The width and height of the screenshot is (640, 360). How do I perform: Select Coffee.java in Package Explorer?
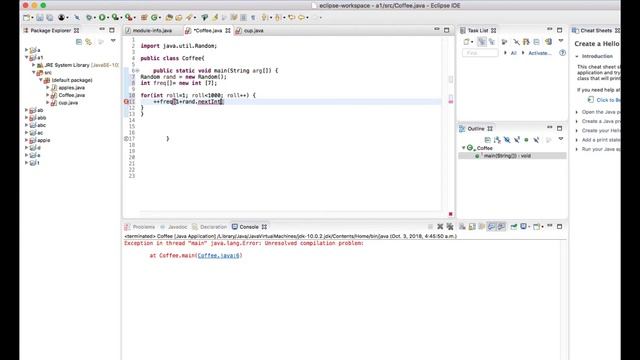tap(71, 95)
